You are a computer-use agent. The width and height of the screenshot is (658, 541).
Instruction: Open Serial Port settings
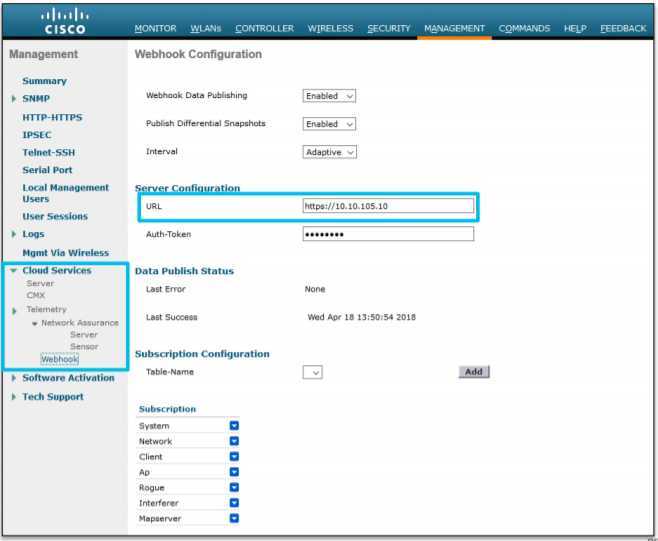point(47,170)
